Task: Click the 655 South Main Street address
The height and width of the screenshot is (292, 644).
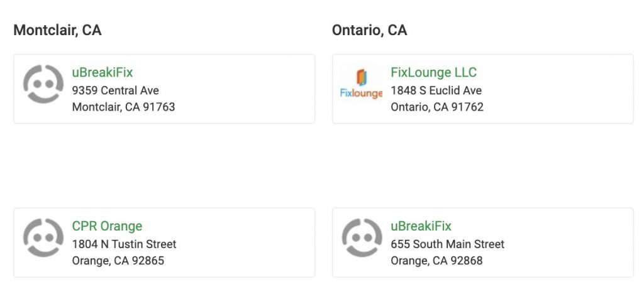Action: click(447, 244)
